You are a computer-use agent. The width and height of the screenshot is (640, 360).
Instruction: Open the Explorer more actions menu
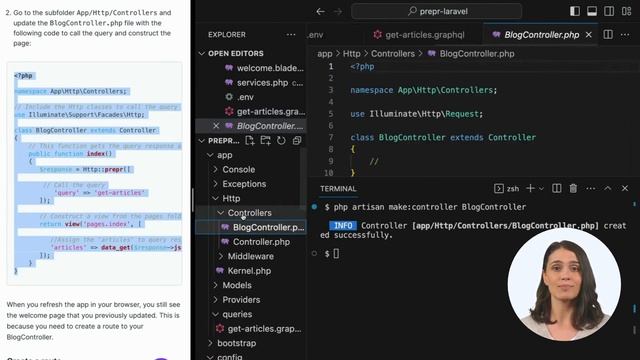(291, 35)
